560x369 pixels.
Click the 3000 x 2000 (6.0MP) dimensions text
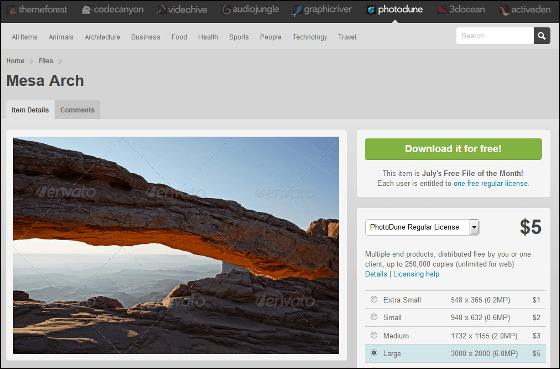click(x=484, y=353)
